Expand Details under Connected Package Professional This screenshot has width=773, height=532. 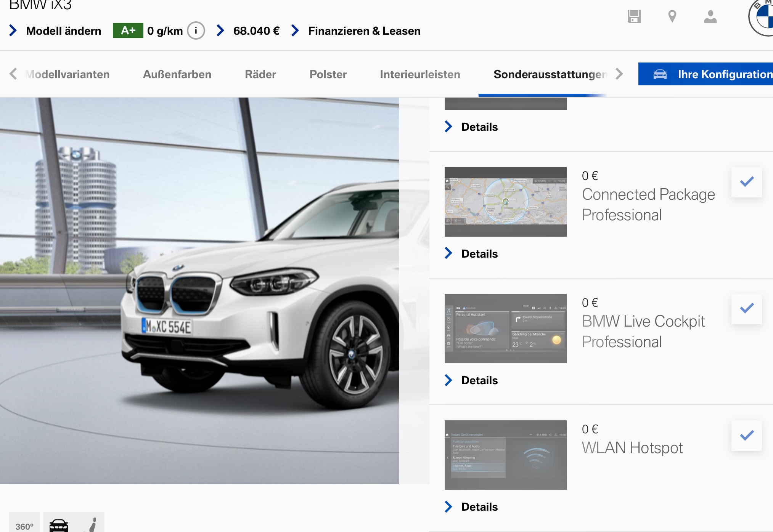[471, 253]
